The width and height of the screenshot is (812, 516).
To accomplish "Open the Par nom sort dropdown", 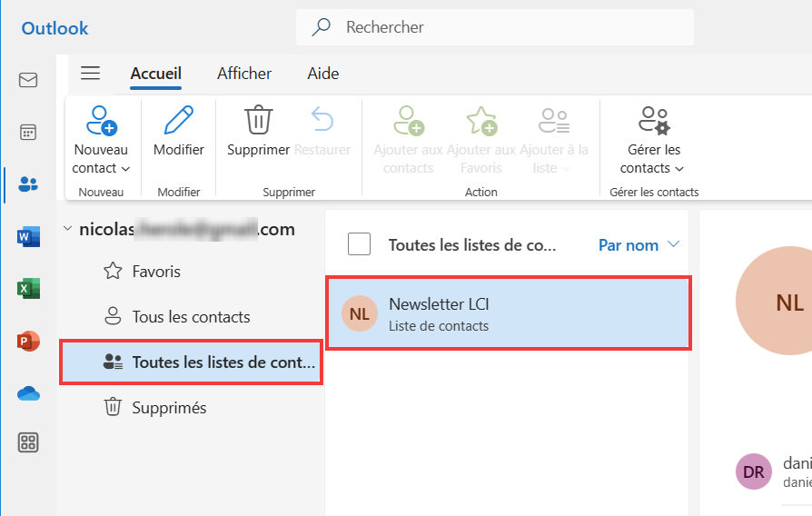I will pos(639,244).
